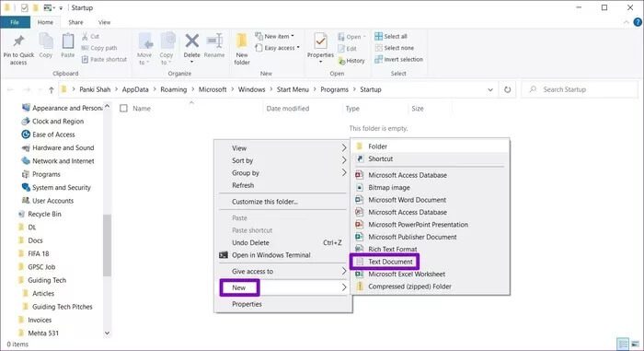This screenshot has height=351, width=644.
Task: Open the quick access toolbar customize dropdown
Action: click(61, 7)
